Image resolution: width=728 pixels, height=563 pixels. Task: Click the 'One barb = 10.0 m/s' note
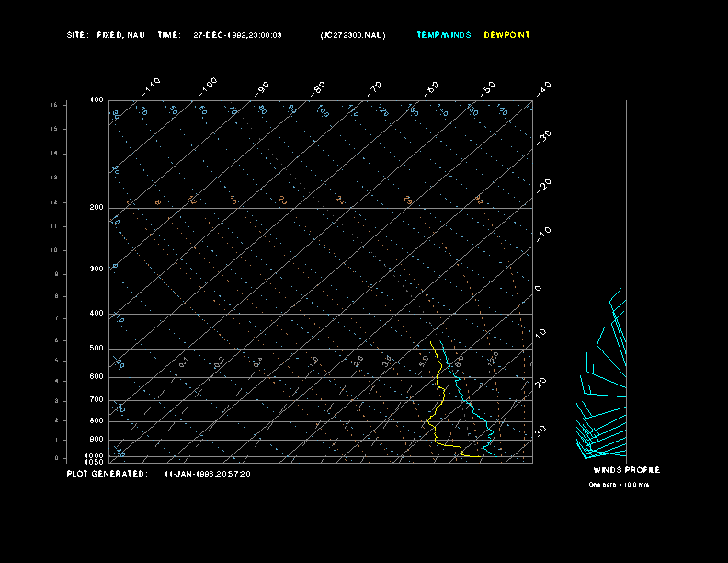[x=619, y=485]
